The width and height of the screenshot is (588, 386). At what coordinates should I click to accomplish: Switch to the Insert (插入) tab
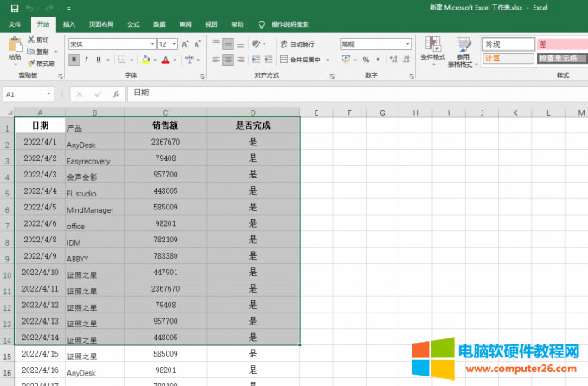tap(69, 24)
